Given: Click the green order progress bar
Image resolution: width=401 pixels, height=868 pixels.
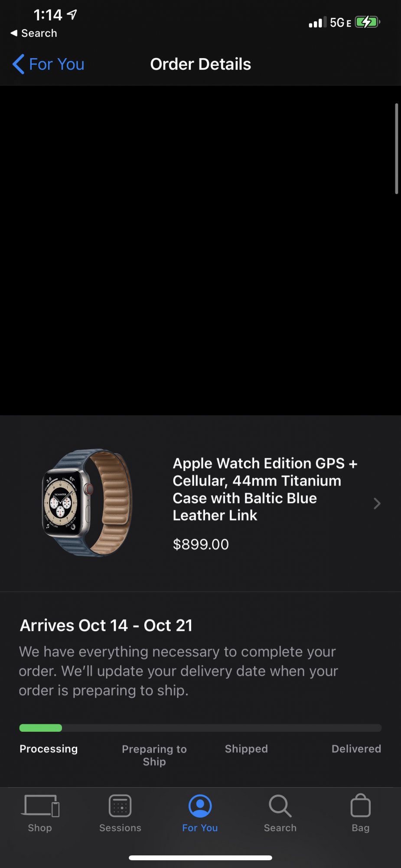Looking at the screenshot, I should (41, 728).
